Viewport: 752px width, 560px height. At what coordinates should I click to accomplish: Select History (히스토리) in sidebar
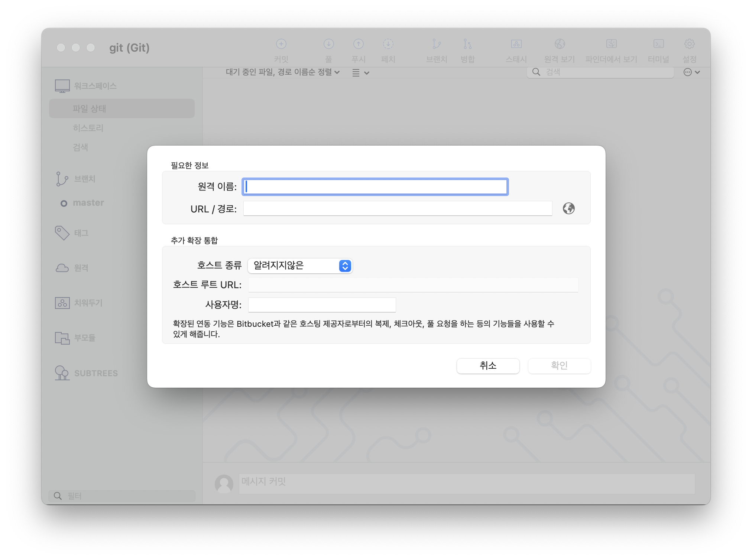[88, 128]
